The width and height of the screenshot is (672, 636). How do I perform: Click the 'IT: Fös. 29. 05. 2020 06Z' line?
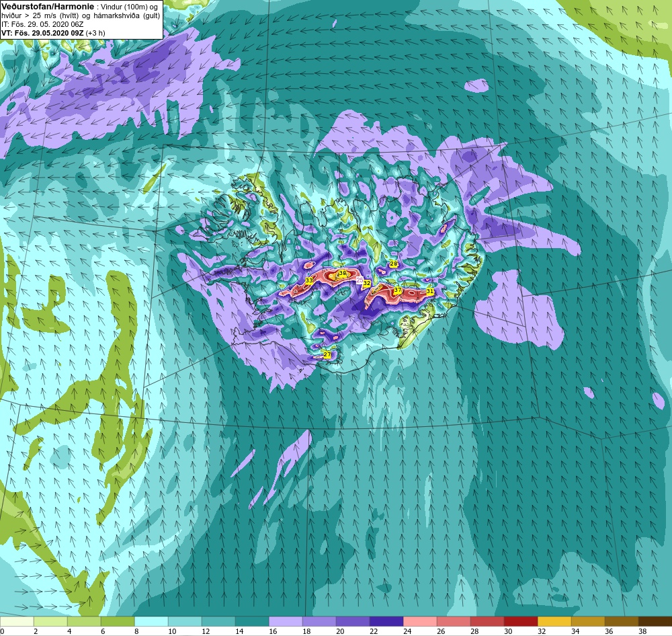point(42,24)
